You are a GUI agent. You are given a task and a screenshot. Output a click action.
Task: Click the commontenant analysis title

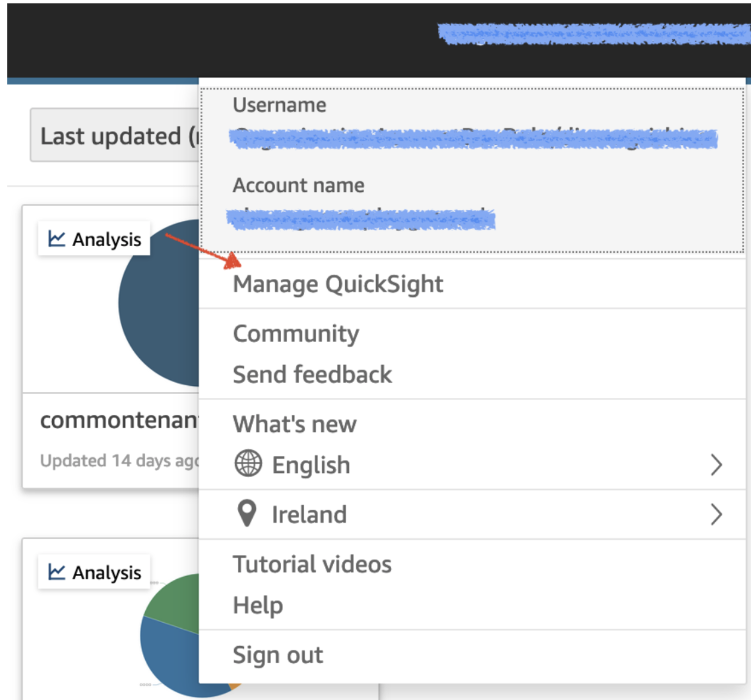tap(118, 420)
